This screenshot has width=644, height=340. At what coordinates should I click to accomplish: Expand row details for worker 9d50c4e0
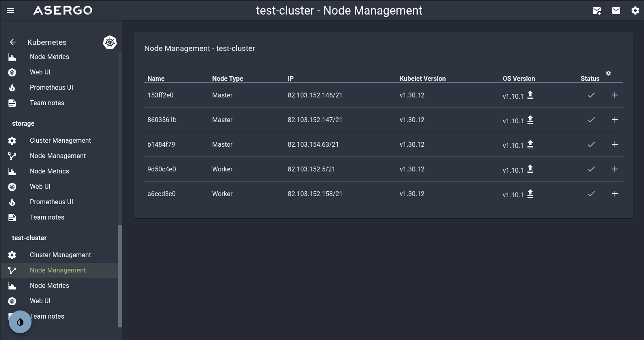(615, 169)
